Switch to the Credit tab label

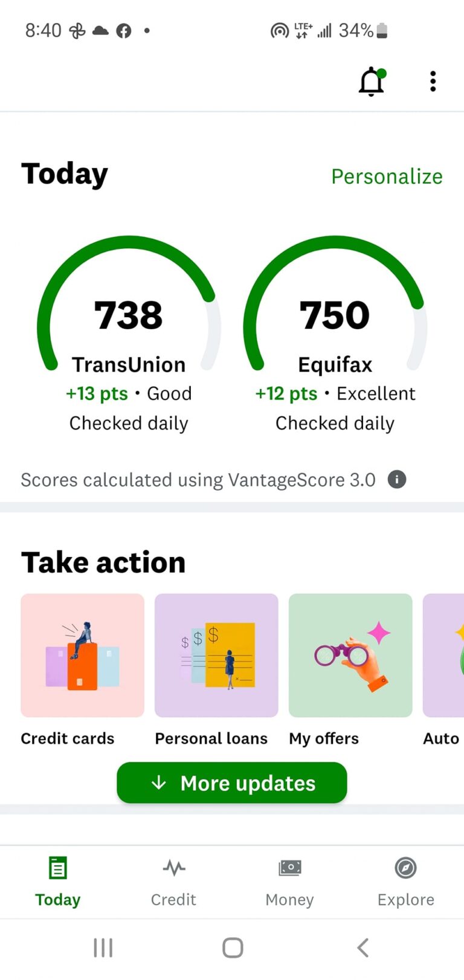point(174,900)
